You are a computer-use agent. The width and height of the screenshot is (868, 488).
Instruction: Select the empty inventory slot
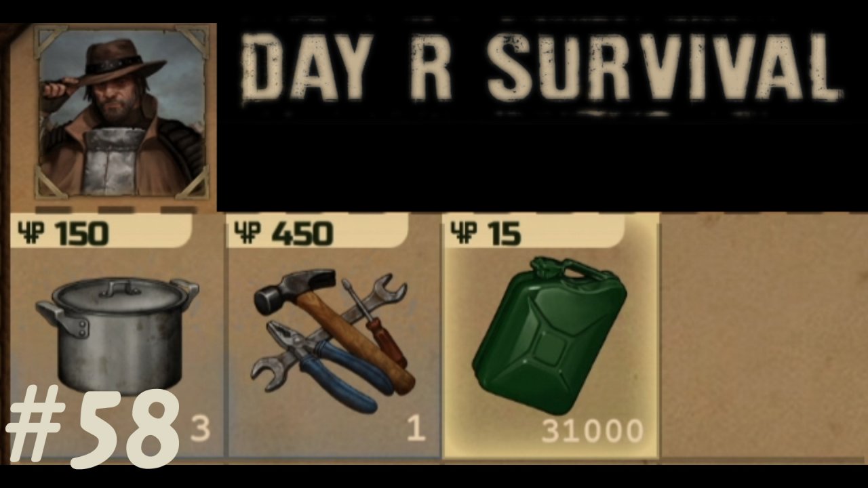pos(764,336)
